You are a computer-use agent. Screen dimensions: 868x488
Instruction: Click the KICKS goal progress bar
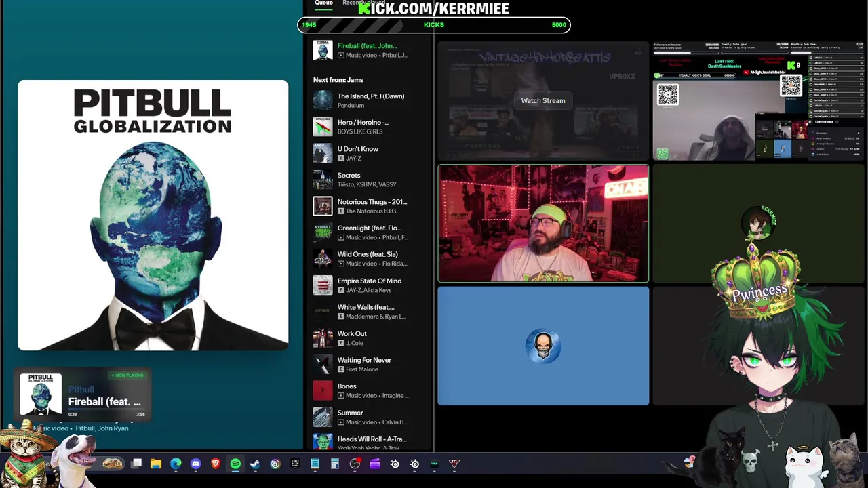[434, 25]
